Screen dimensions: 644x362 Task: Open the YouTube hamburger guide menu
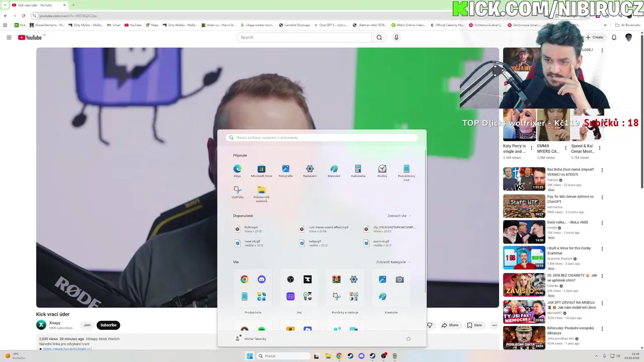tap(9, 37)
